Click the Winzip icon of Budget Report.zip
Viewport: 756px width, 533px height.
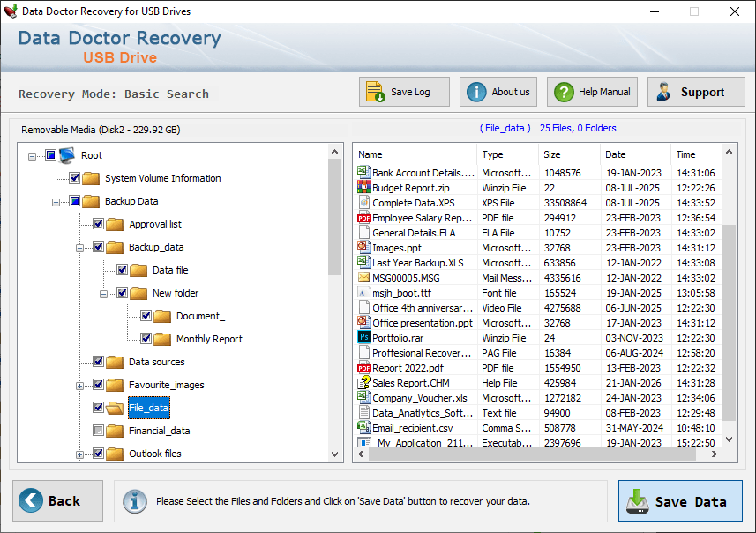(x=363, y=187)
